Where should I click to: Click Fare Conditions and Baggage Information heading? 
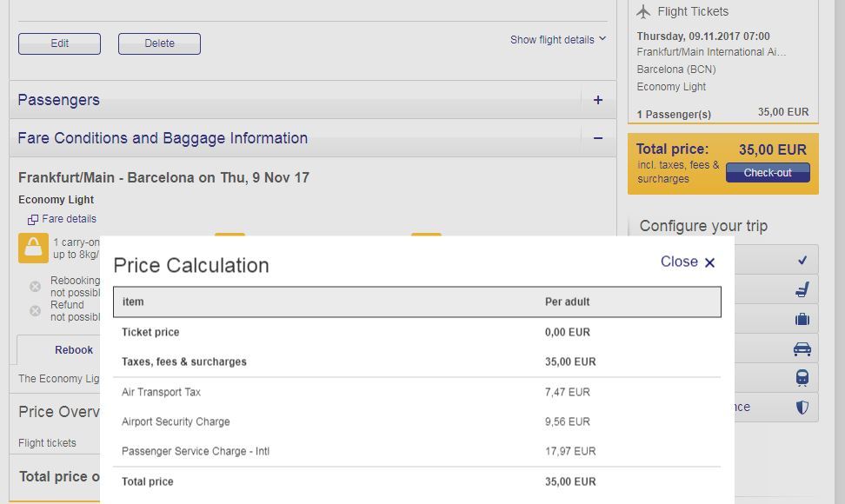163,138
